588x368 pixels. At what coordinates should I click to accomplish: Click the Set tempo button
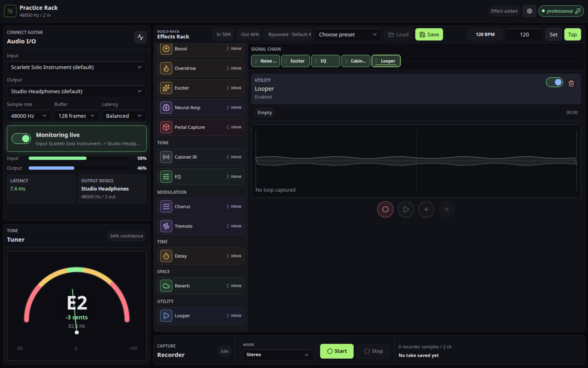(x=553, y=35)
